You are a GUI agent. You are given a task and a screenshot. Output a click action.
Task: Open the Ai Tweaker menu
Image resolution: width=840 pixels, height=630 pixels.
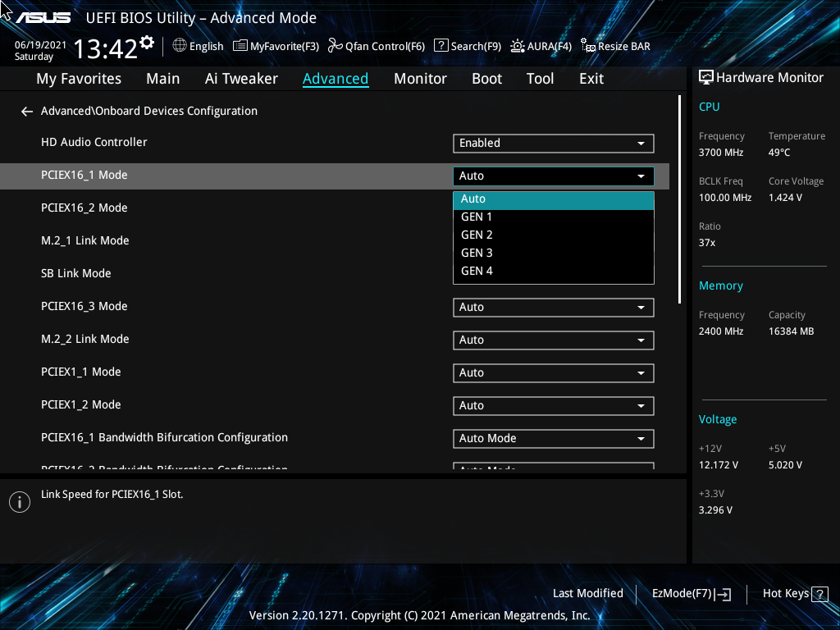[x=241, y=78]
